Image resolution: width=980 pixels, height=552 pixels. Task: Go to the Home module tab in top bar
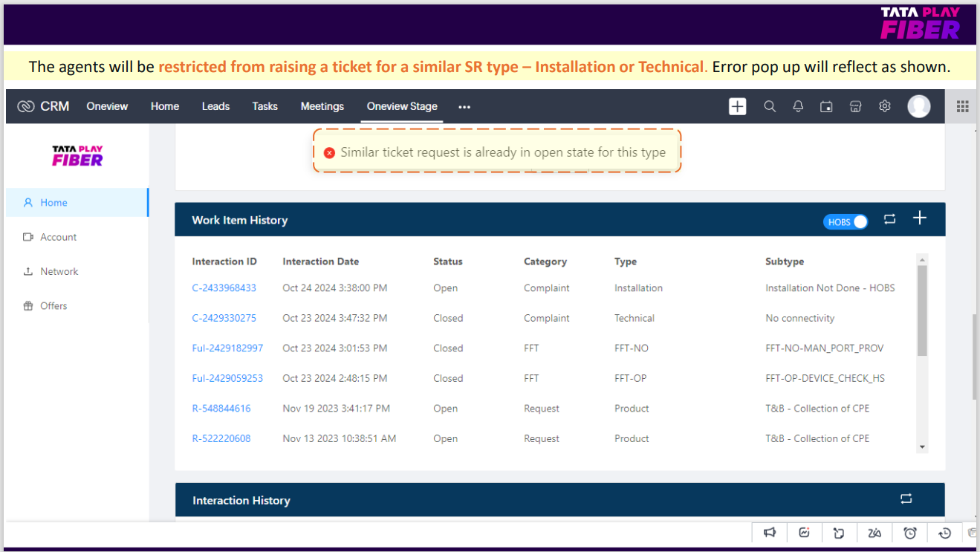coord(165,106)
